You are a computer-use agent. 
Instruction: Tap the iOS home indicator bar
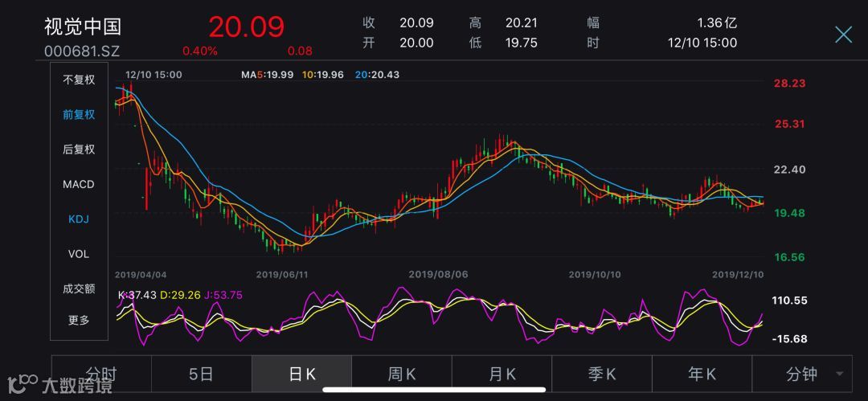coord(433,389)
